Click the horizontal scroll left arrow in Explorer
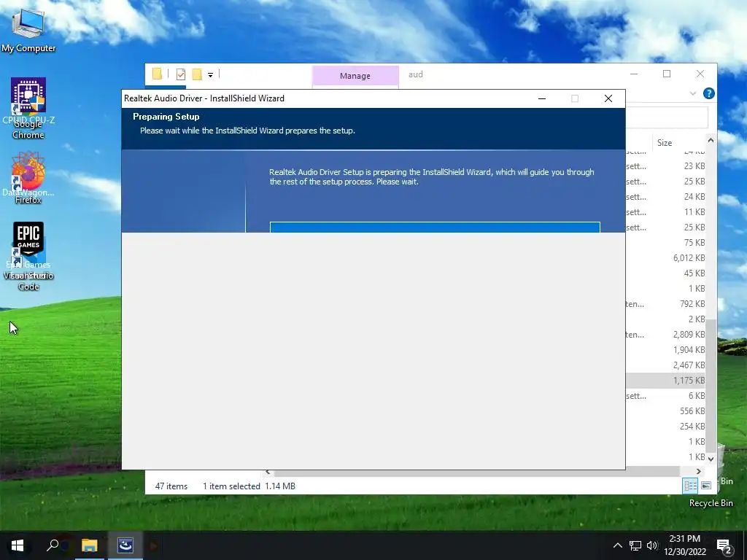747x560 pixels. [268, 472]
